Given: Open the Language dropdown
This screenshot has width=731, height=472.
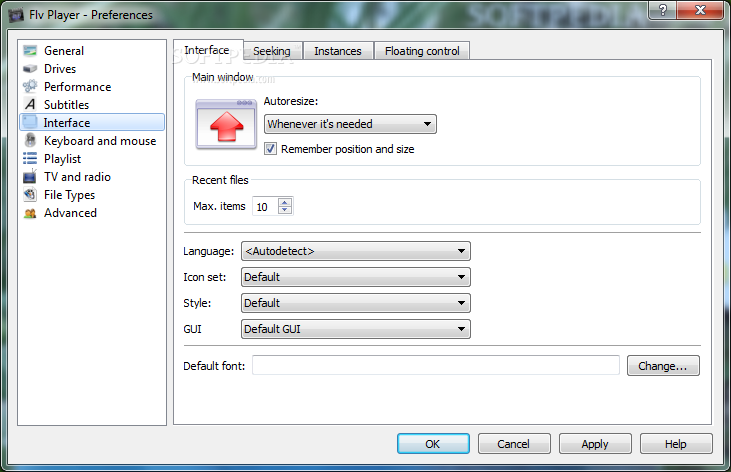Looking at the screenshot, I should (356, 251).
